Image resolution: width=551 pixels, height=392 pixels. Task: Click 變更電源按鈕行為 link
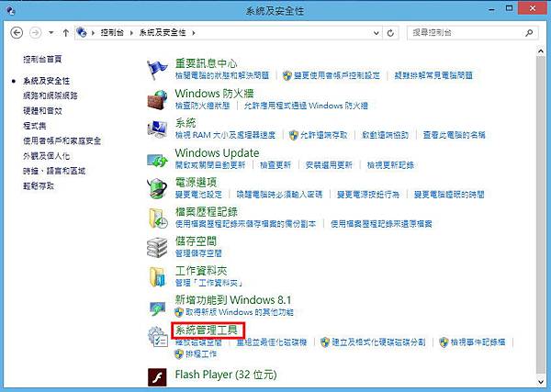(368, 195)
